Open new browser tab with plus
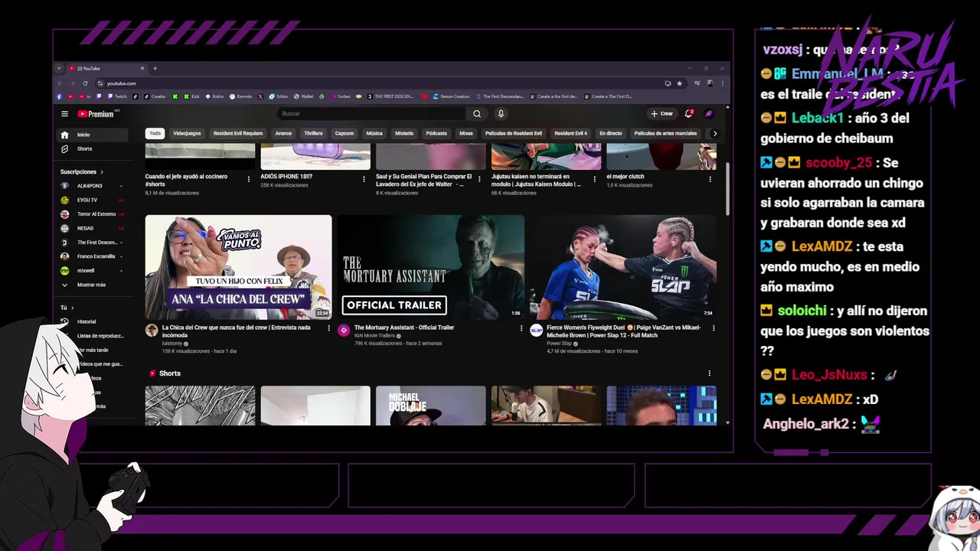The height and width of the screenshot is (551, 980). tap(155, 68)
